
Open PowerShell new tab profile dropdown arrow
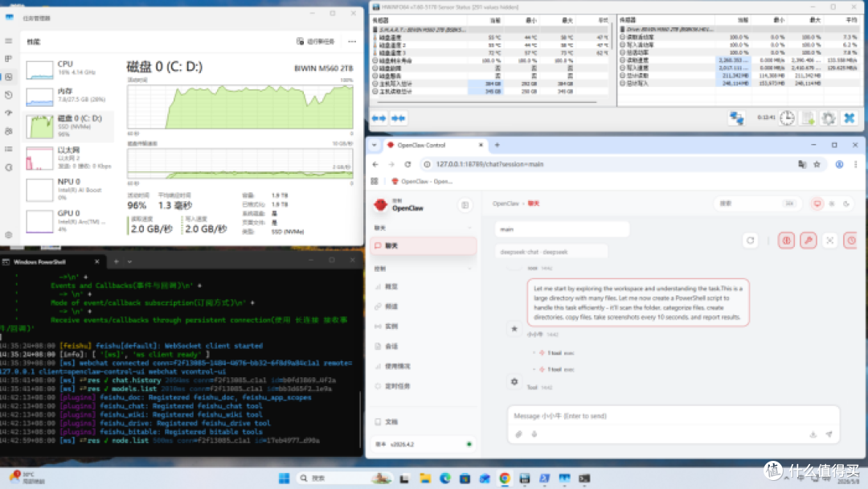click(x=129, y=261)
